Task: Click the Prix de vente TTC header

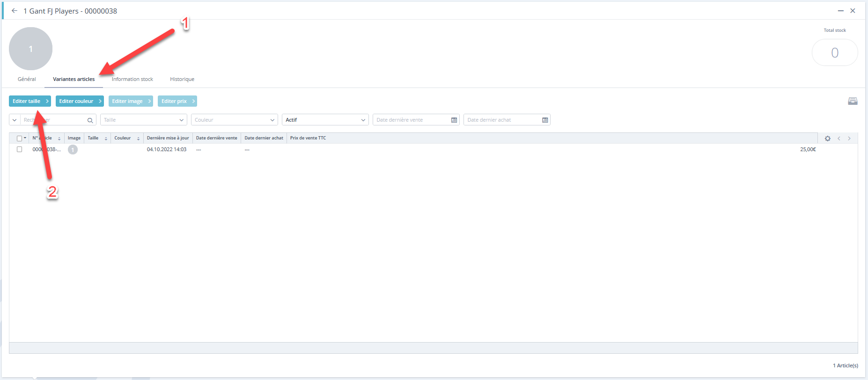Action: tap(308, 138)
